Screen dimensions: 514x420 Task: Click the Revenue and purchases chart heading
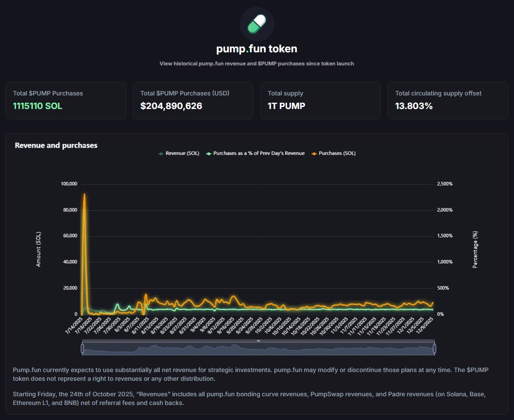click(56, 145)
